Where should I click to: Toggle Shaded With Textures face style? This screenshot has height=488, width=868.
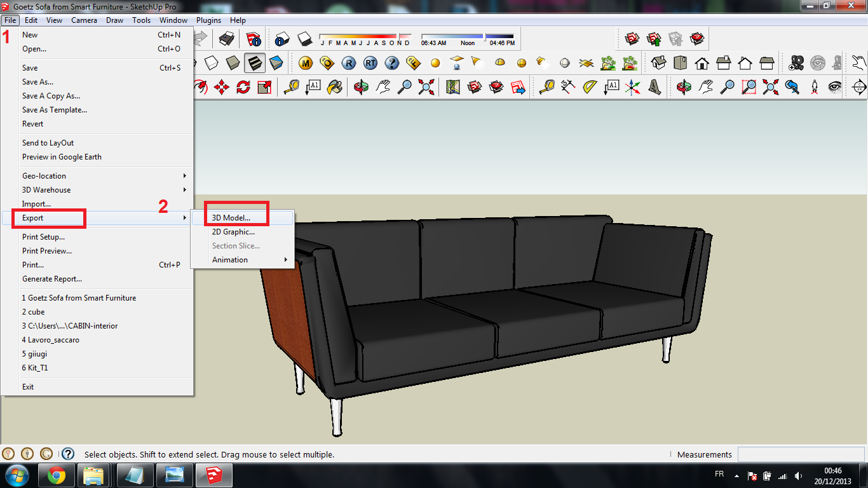[255, 63]
